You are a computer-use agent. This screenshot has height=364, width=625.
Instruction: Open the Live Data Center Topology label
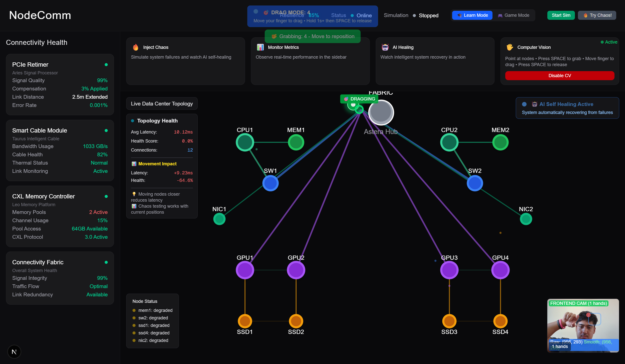click(162, 104)
